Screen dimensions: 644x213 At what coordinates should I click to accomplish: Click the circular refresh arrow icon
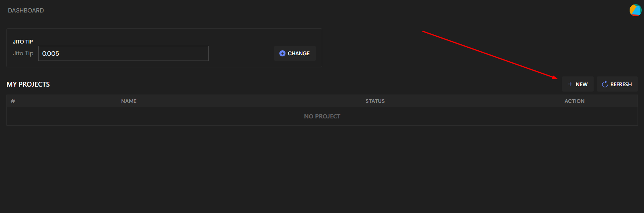(605, 84)
